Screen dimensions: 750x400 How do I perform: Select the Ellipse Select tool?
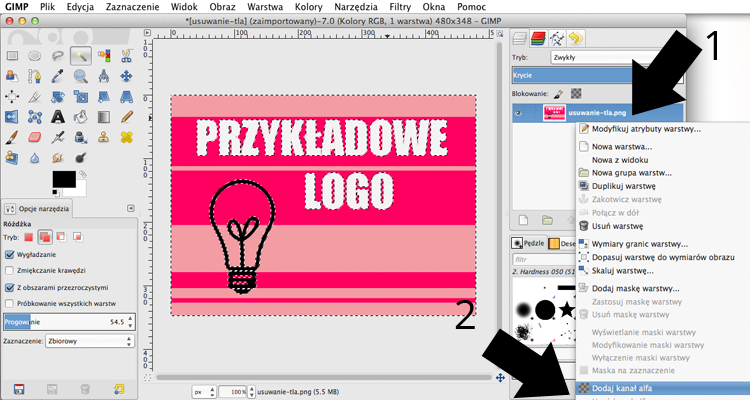[x=34, y=56]
